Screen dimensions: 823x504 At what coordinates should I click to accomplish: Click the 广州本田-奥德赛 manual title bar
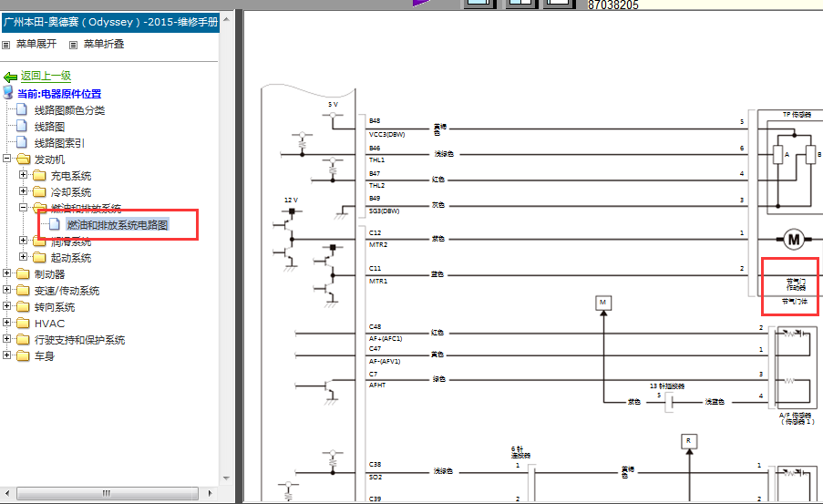point(111,23)
